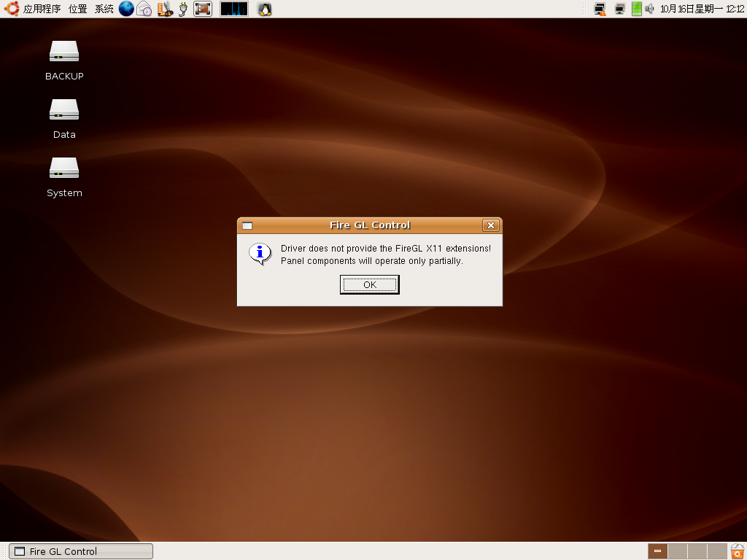Switch to the first (active) workspace
Screen dimensions: 747x560
point(657,551)
